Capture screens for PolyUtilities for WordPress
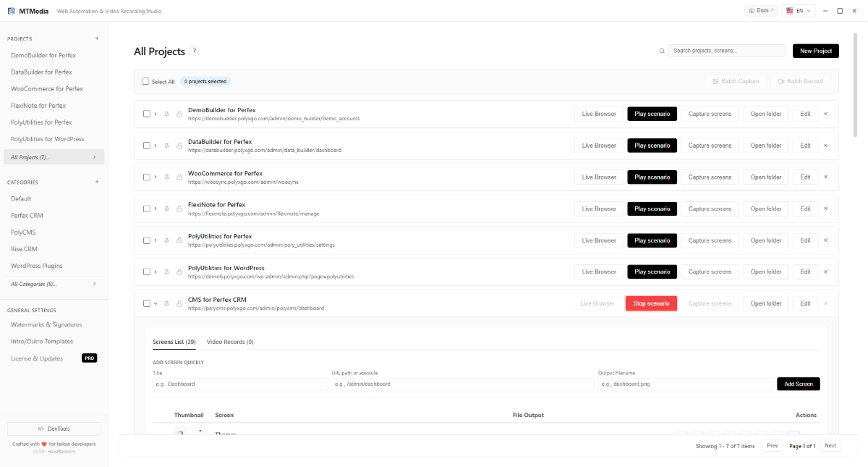868x467 pixels. coord(710,272)
